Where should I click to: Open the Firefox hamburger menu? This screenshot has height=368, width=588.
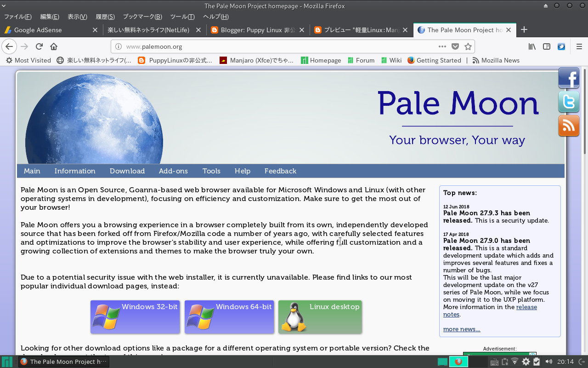coord(579,46)
